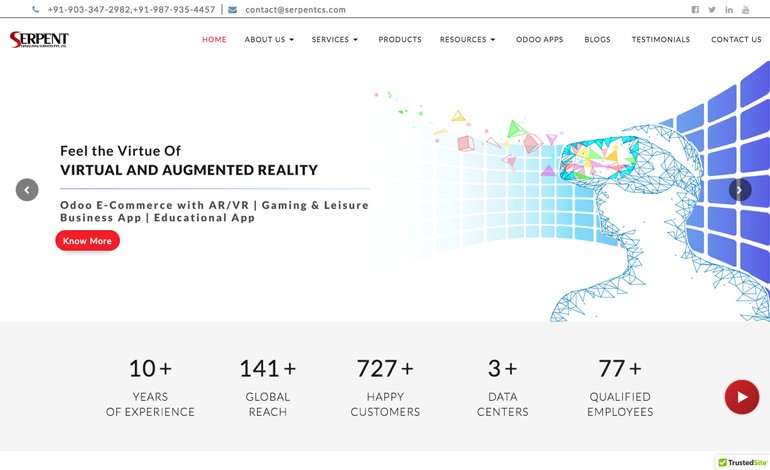
Task: Click the TrustedSite badge
Action: coord(742,462)
